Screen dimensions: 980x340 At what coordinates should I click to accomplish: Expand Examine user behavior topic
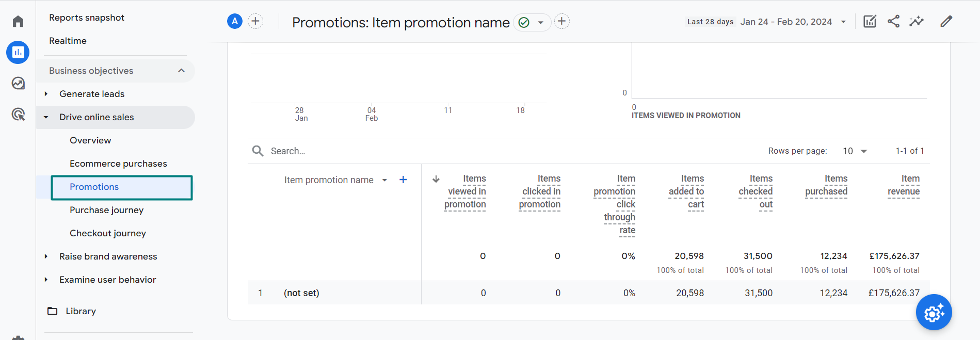pos(46,280)
